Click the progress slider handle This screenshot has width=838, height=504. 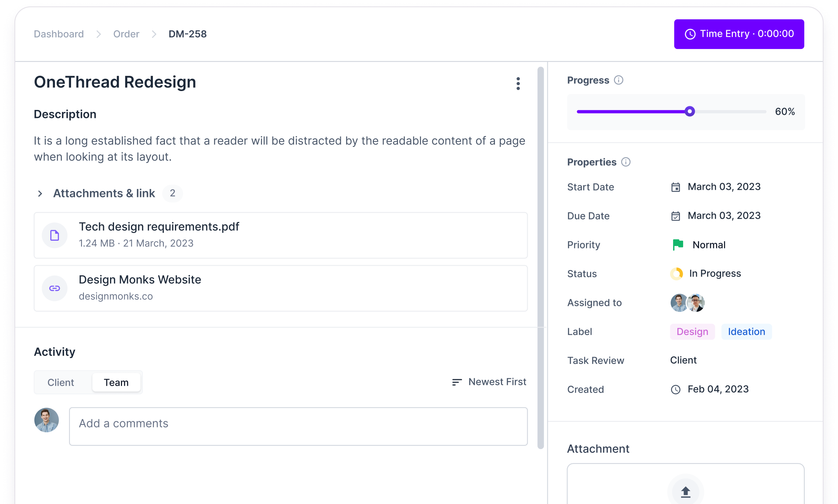(x=690, y=112)
